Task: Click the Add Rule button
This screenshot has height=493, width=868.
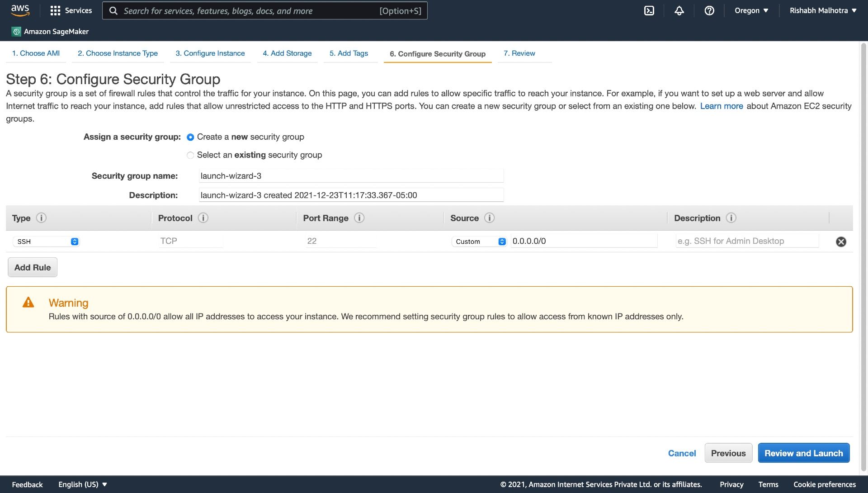Action: [x=32, y=267]
